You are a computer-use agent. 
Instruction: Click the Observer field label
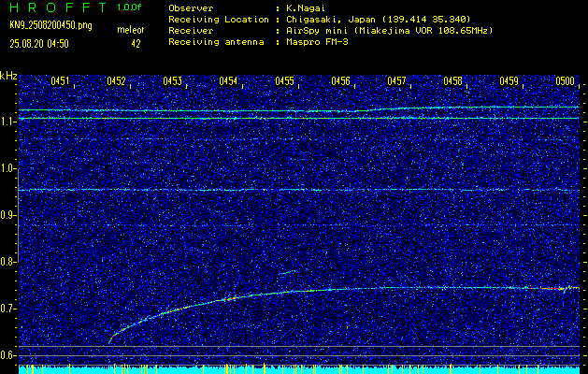[x=191, y=8]
